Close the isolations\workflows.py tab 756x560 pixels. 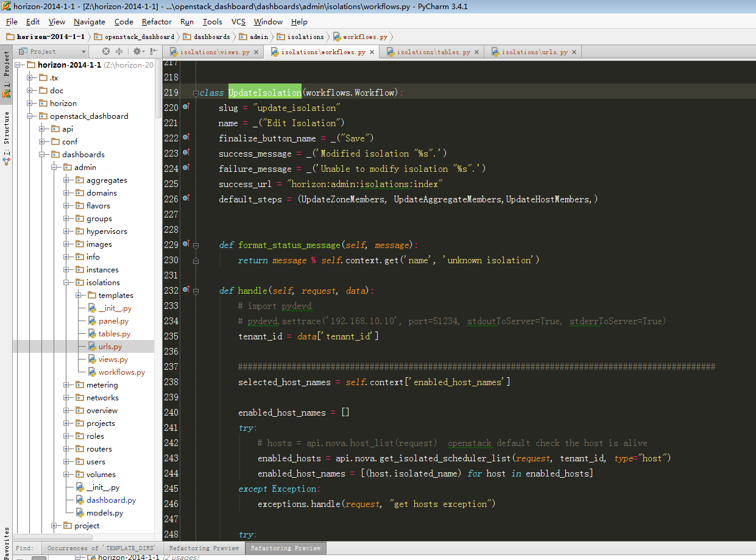tap(372, 52)
